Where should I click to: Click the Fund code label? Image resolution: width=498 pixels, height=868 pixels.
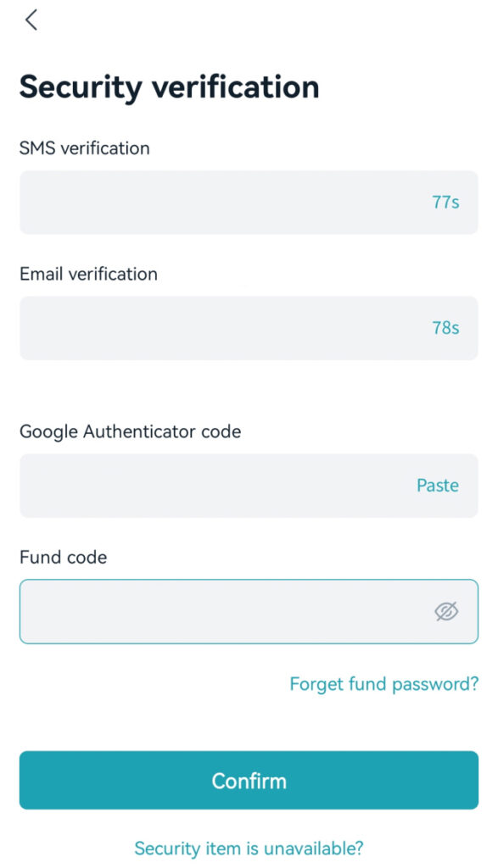[63, 557]
